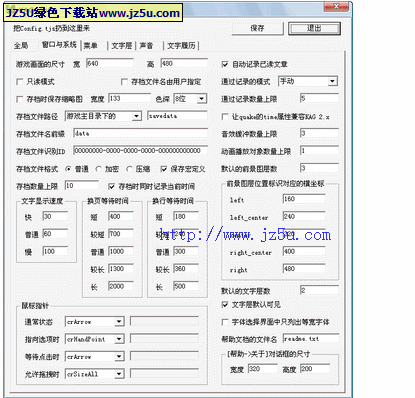
Task: Click the left coordinate field 160
Action: click(304, 199)
